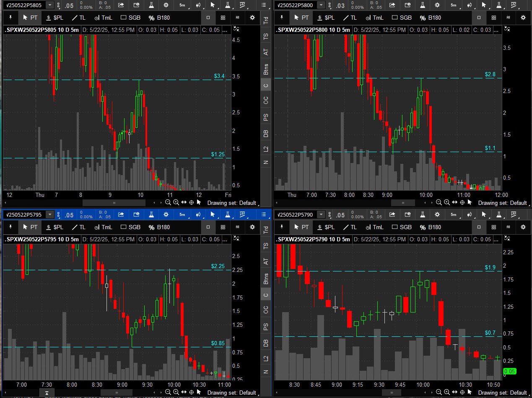Toggle the PT pointer tool in the P5795 chart
The image size is (532, 398).
31,227
